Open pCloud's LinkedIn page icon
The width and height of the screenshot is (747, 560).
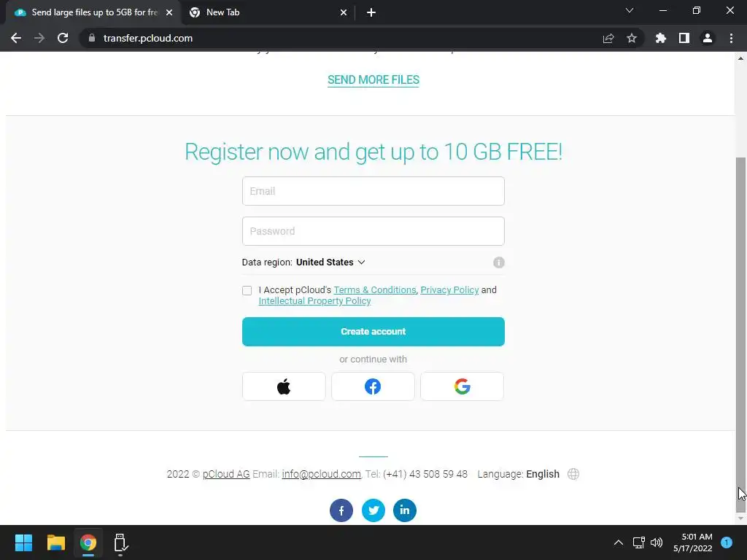coord(404,510)
